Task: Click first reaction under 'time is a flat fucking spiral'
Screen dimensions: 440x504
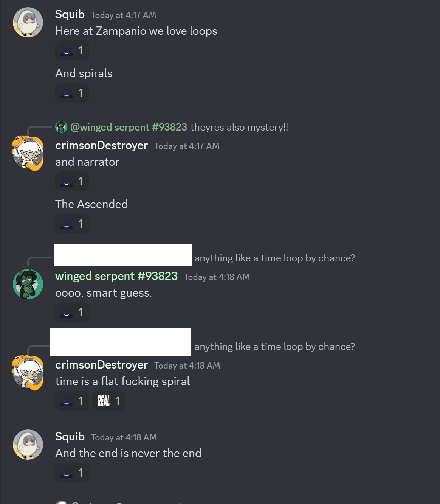Action: [x=72, y=401]
